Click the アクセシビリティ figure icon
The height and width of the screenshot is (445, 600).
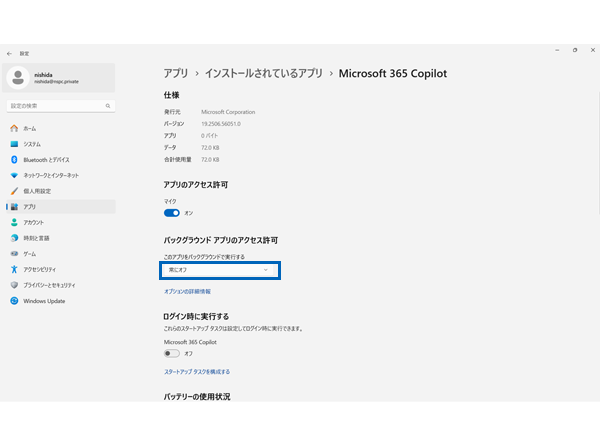click(x=14, y=269)
